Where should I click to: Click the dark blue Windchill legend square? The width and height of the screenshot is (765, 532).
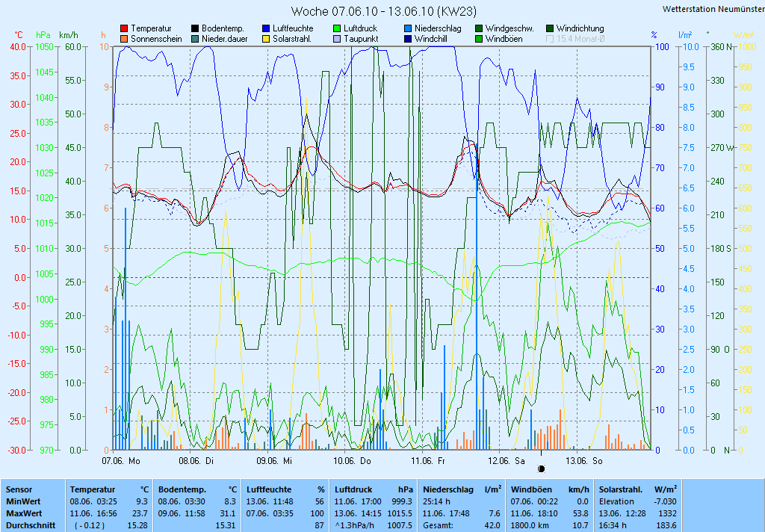(x=408, y=39)
